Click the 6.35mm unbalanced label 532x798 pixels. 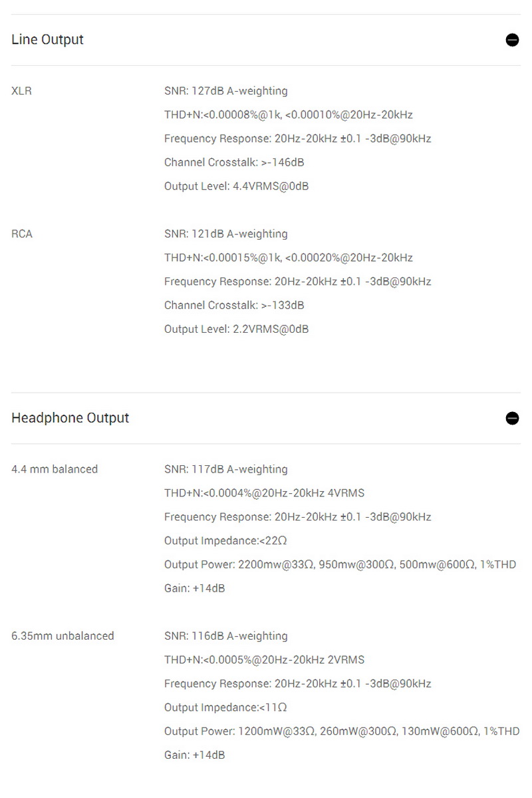[x=63, y=636]
